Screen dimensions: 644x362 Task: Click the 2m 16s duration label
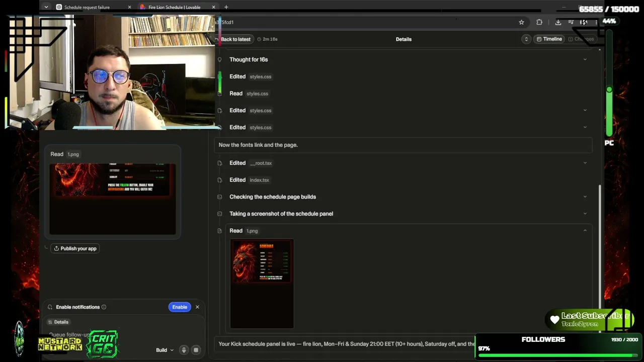click(267, 39)
